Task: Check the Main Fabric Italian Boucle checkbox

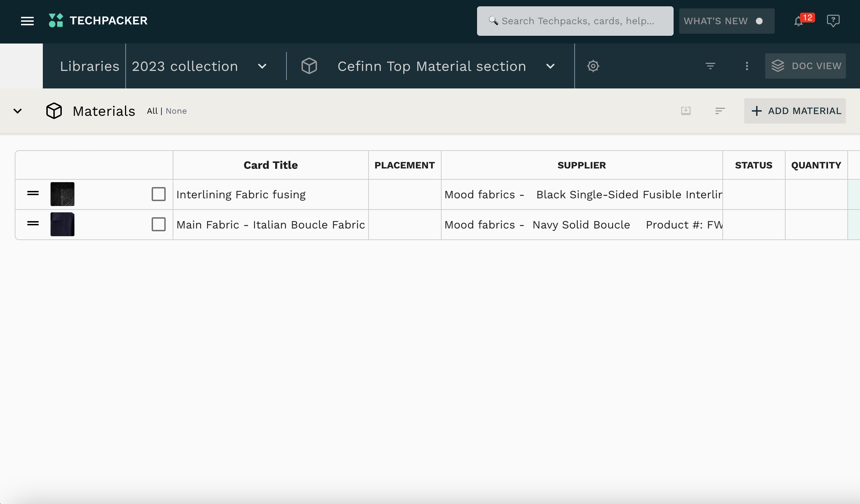Action: pyautogui.click(x=158, y=224)
